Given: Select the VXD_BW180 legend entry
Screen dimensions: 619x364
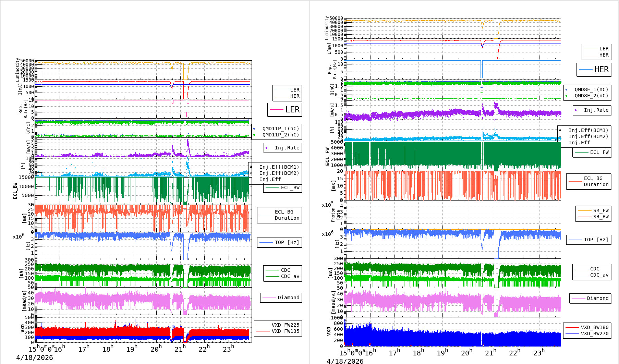Looking at the screenshot, I should coord(594,327).
